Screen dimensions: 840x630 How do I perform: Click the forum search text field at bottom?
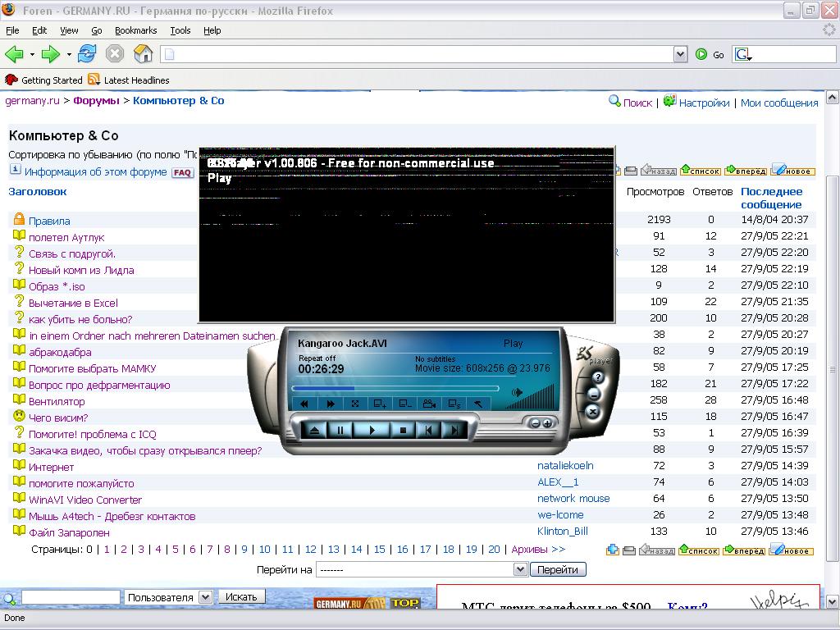[x=71, y=597]
